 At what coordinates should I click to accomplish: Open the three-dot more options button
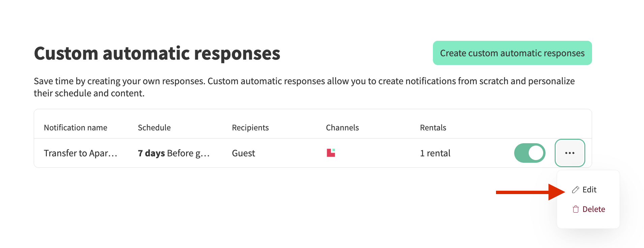tap(570, 153)
